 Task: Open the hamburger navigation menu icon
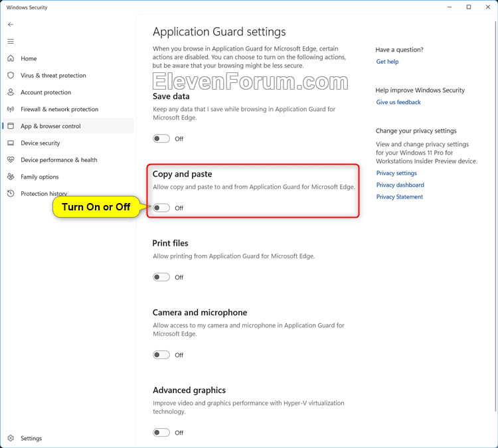pyautogui.click(x=11, y=41)
